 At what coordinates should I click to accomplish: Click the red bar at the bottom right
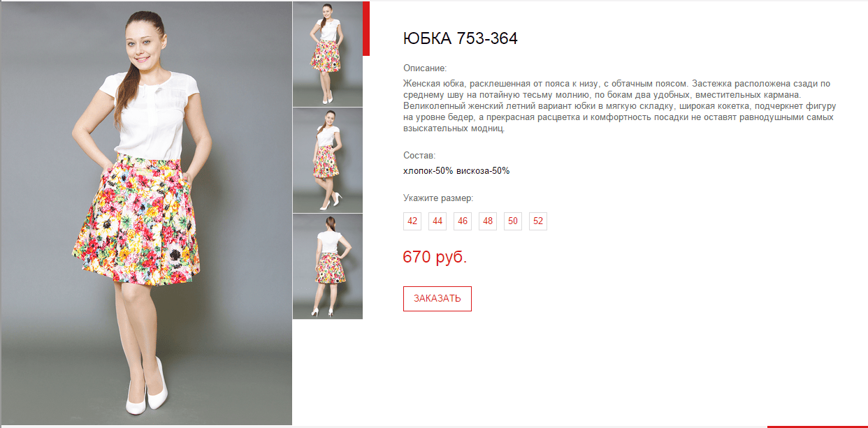point(817,426)
